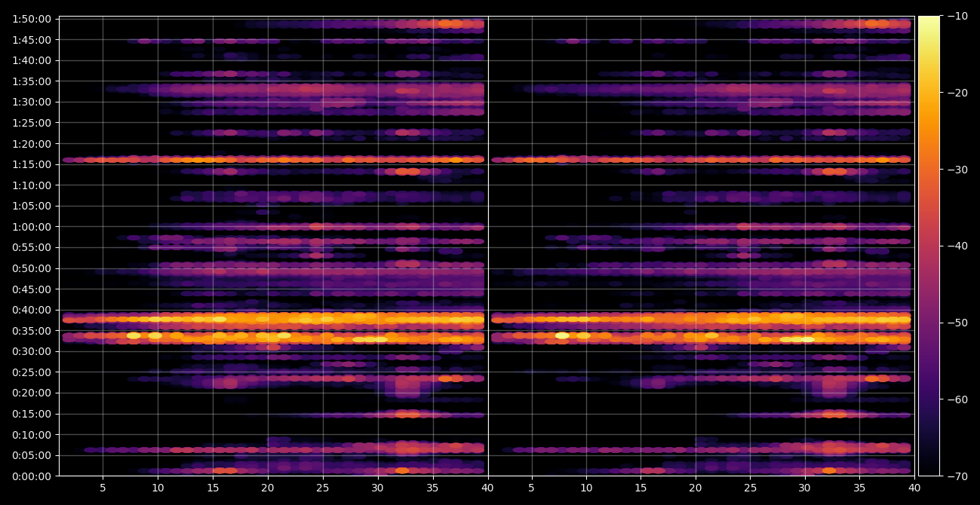The height and width of the screenshot is (505, 980).
Task: Click the 1:35:00 time axis label
Action: pos(32,81)
